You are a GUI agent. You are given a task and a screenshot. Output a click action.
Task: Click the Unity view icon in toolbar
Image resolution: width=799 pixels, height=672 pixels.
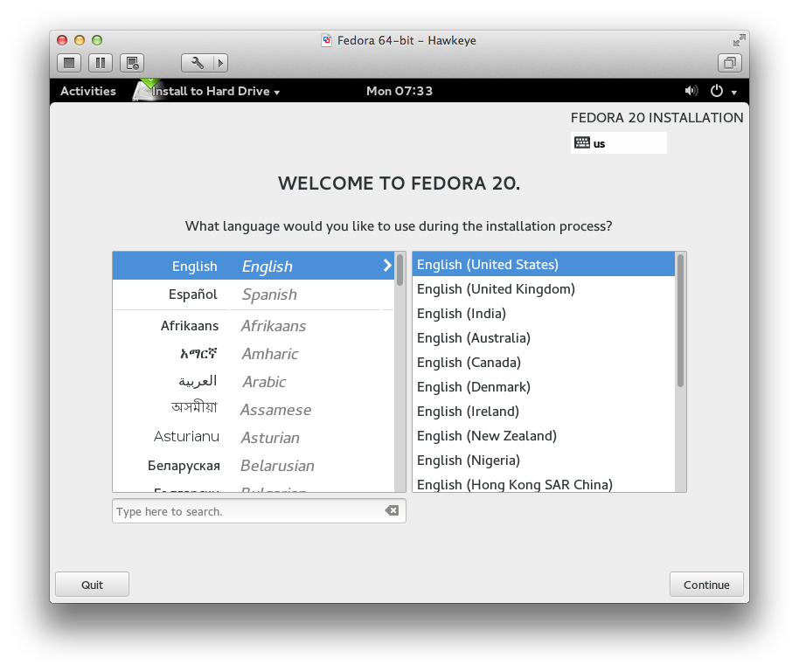click(730, 63)
